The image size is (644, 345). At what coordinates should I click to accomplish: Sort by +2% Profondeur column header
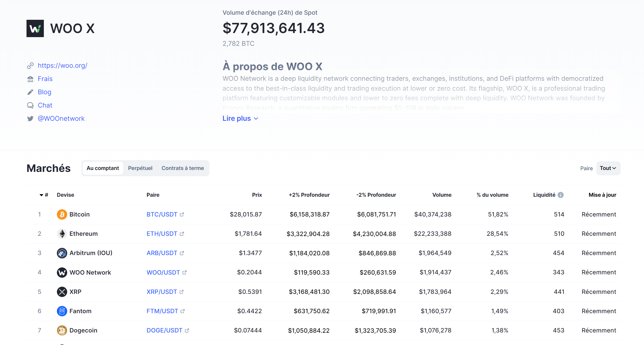click(x=309, y=195)
